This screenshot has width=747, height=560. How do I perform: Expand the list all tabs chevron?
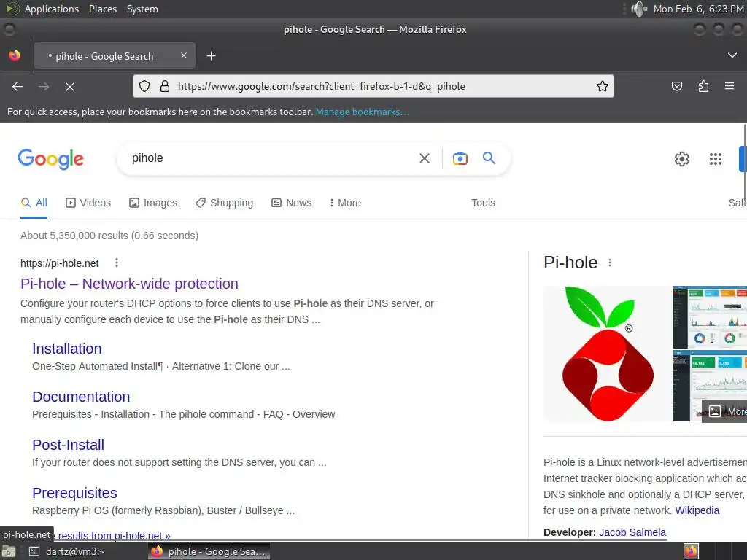732,55
